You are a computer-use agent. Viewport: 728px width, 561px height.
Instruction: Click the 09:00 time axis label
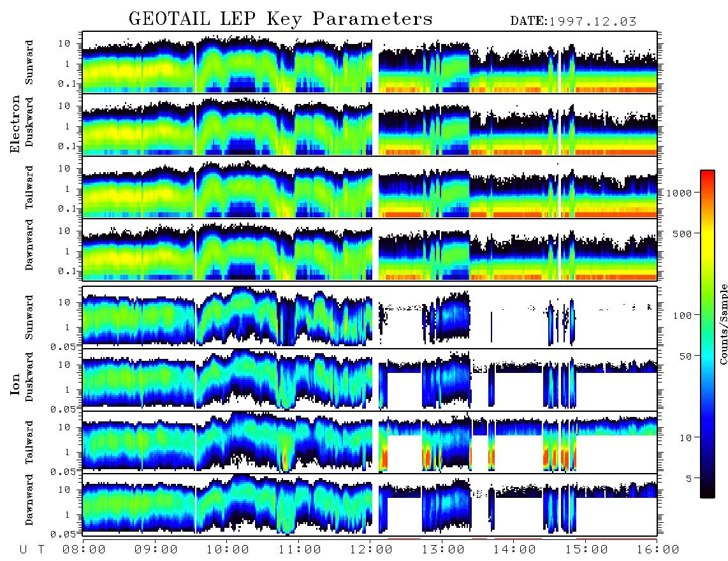156,550
